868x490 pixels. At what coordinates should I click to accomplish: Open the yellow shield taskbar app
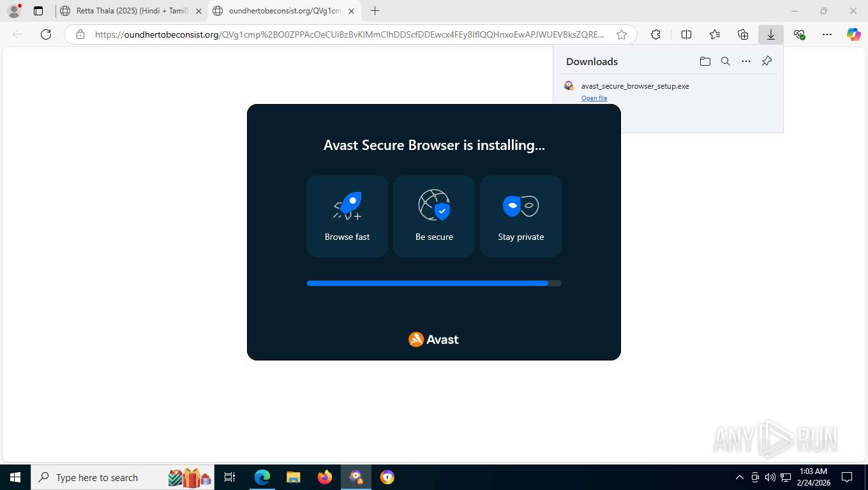(387, 477)
